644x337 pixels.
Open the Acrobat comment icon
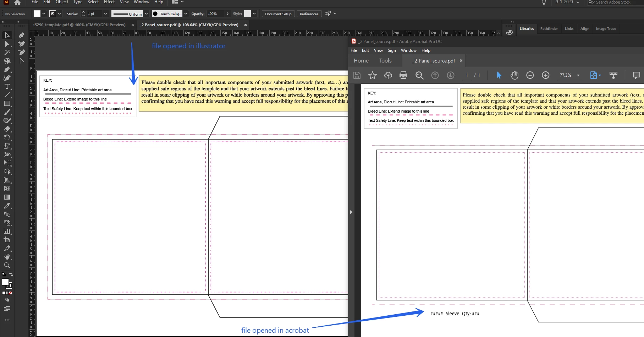click(x=637, y=75)
